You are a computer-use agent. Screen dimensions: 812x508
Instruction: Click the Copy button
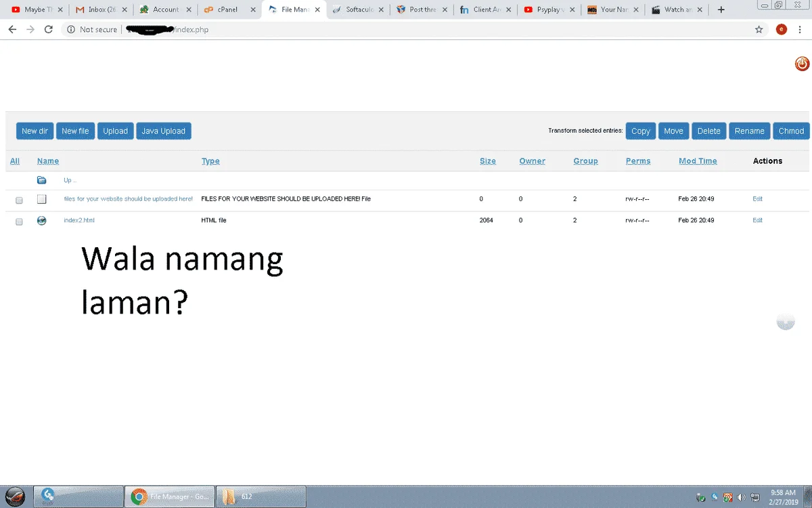tap(641, 131)
